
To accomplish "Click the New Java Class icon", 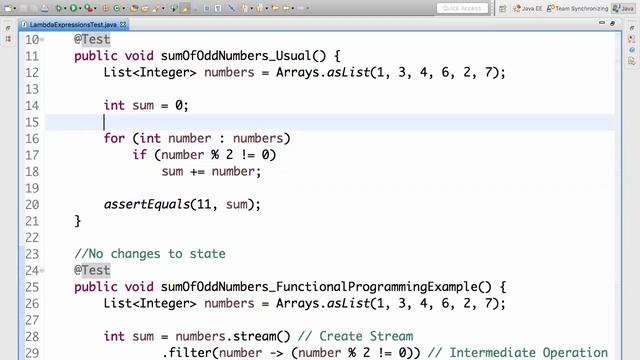I will (116, 8).
